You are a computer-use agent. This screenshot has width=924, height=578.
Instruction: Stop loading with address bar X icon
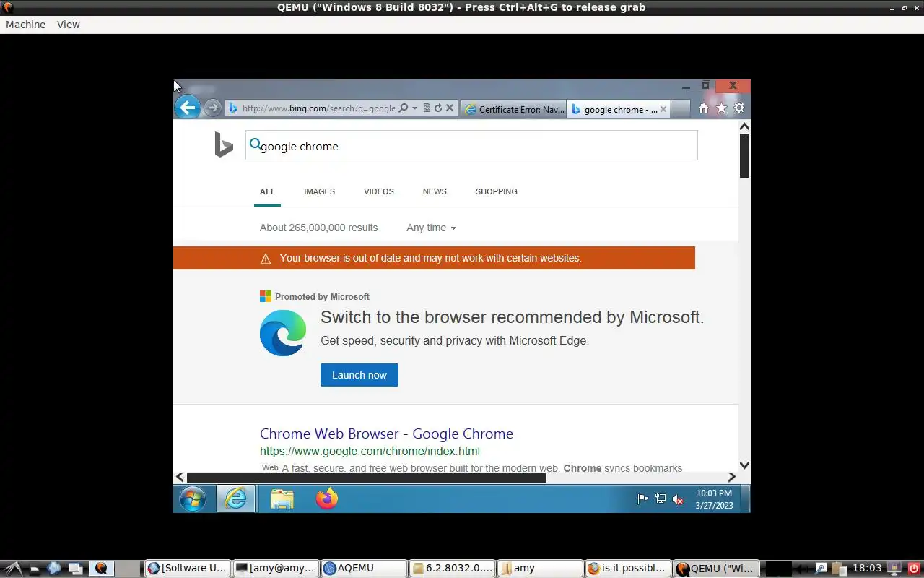click(449, 108)
